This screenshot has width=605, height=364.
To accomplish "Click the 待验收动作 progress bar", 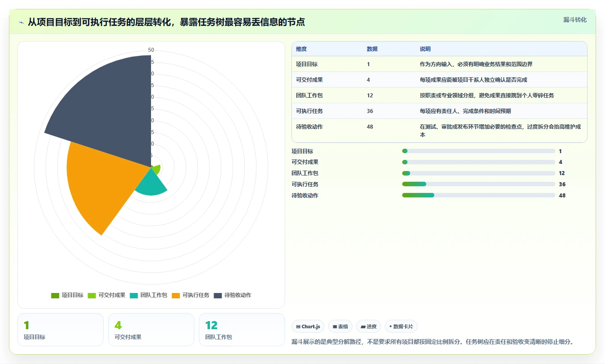I will tap(479, 195).
